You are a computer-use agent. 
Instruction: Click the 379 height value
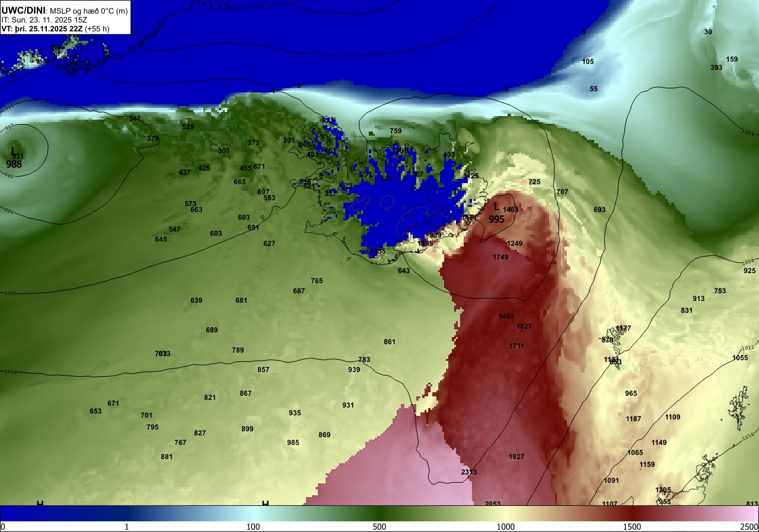click(x=152, y=139)
